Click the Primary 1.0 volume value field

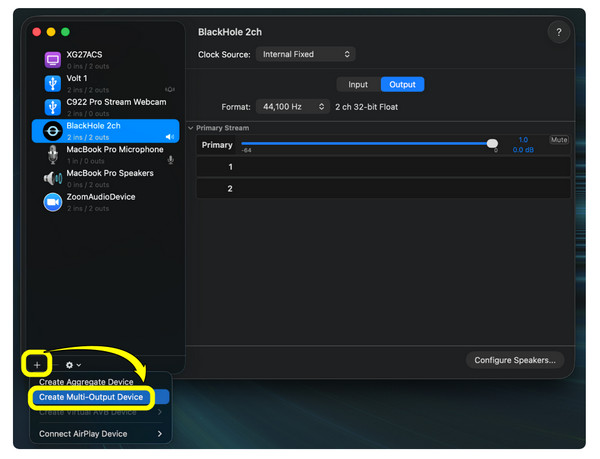[x=523, y=140]
